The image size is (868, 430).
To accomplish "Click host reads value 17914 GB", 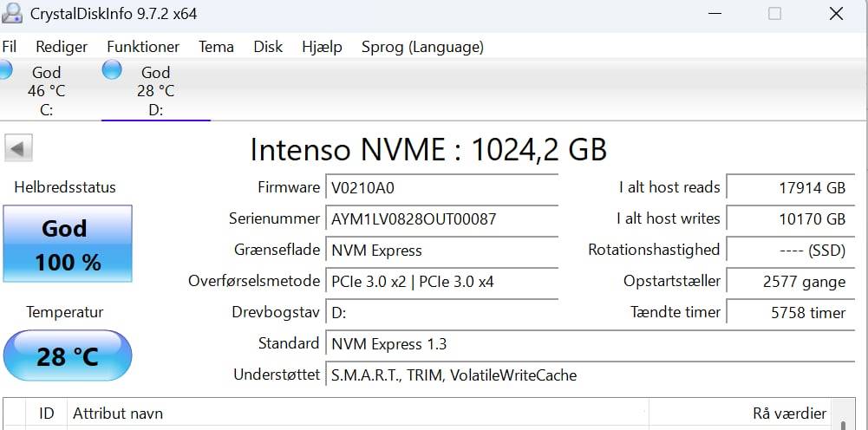I will pos(791,188).
